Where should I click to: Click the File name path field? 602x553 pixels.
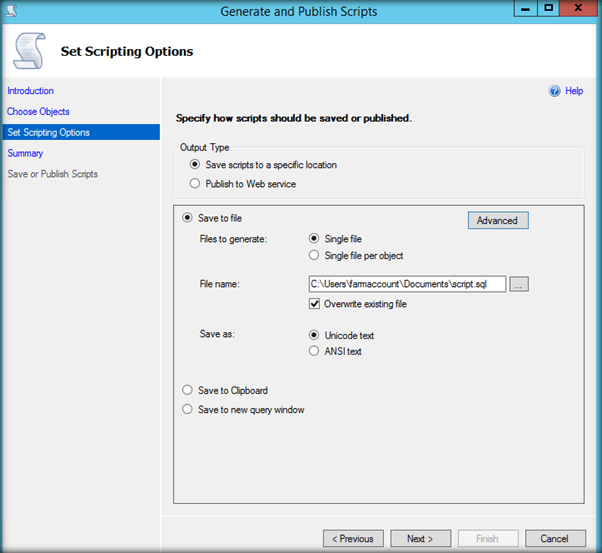point(407,284)
